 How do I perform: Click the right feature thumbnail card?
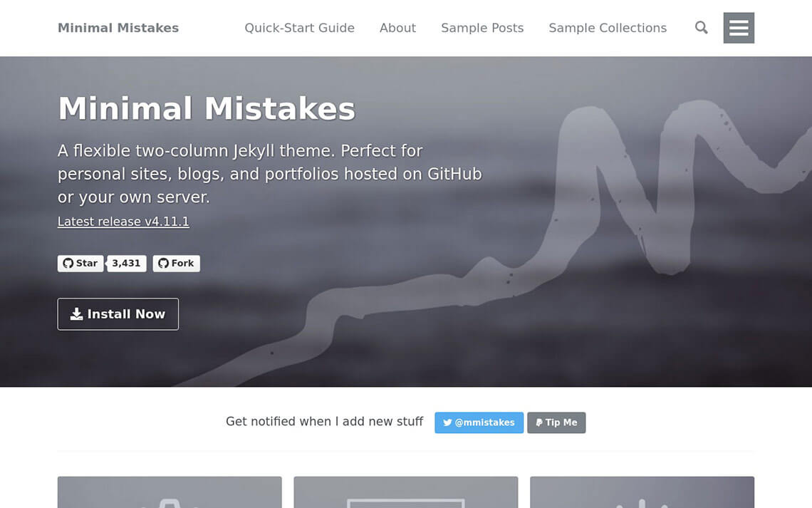642,492
